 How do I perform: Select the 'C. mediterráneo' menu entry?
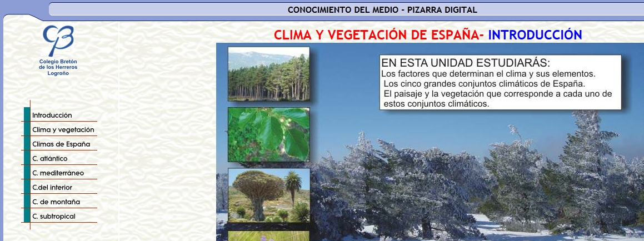(x=58, y=173)
